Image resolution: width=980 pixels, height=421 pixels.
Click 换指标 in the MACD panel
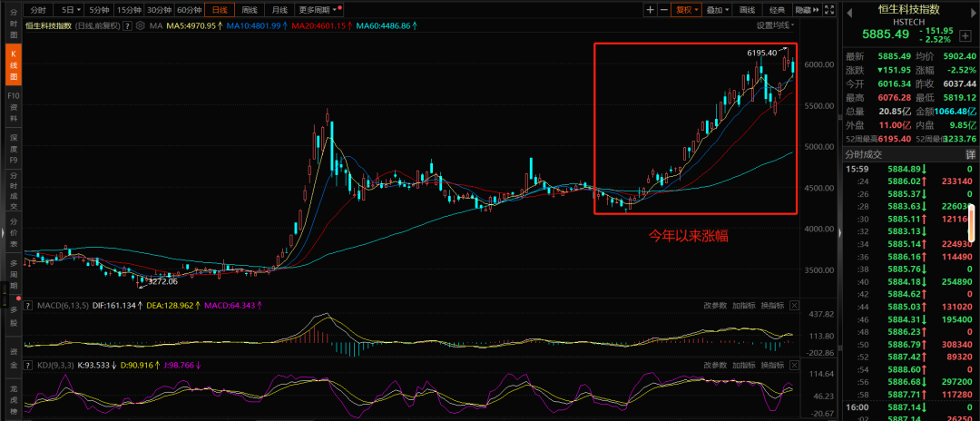click(772, 306)
